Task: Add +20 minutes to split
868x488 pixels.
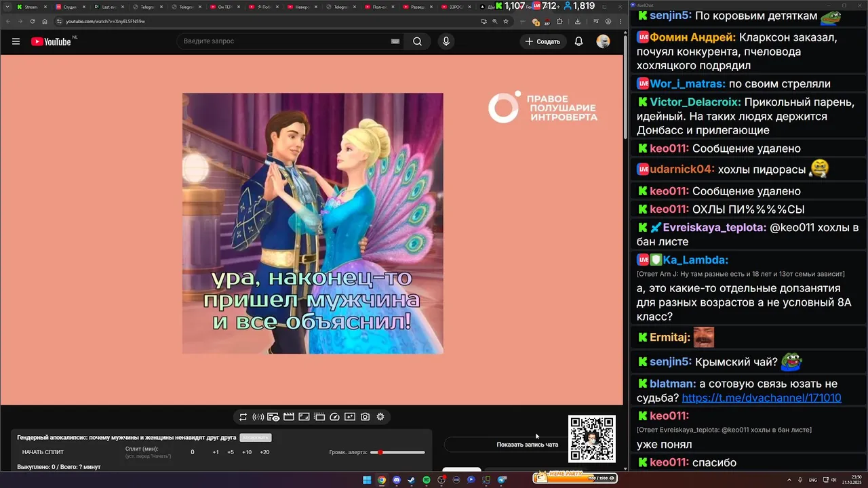Action: (264, 452)
